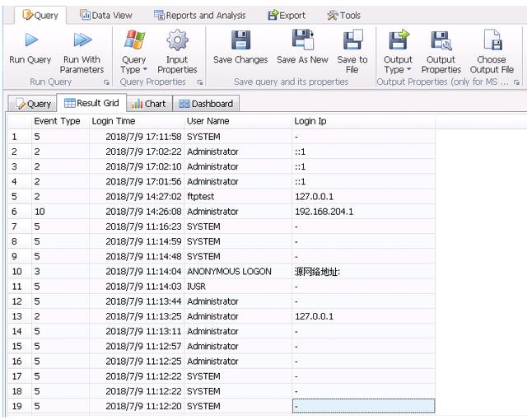Select cell '2018/7/9 11:12:20'
Screen dimensions: 527x420
click(x=137, y=406)
